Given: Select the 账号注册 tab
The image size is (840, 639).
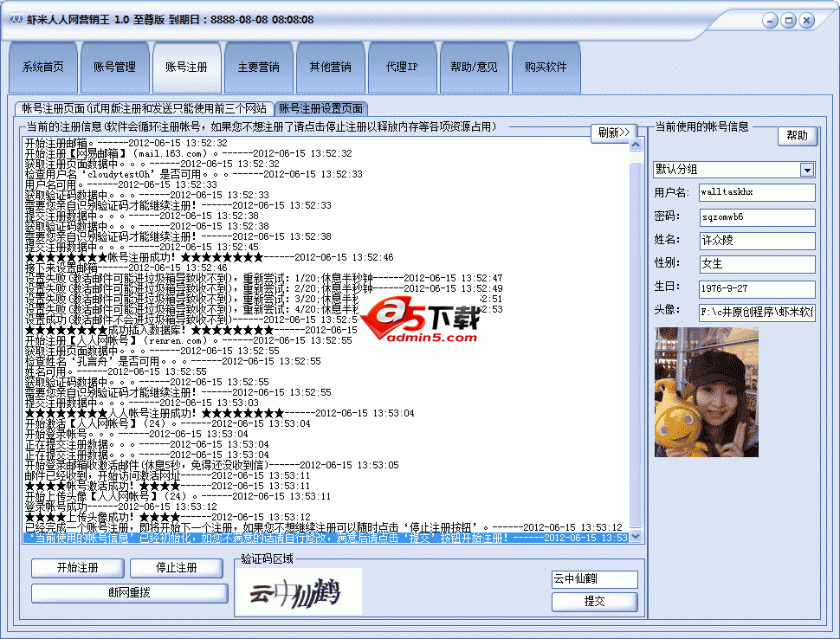Looking at the screenshot, I should pyautogui.click(x=186, y=67).
